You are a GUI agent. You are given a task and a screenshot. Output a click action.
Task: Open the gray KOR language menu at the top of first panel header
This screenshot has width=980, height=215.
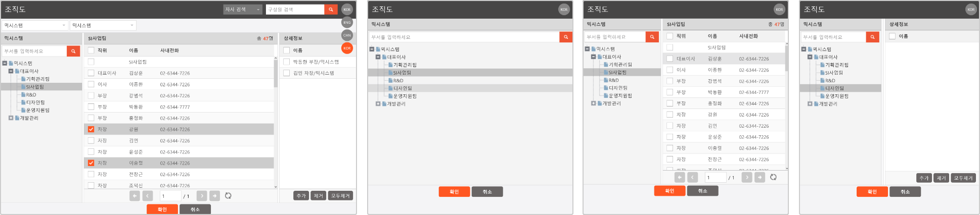(x=347, y=10)
